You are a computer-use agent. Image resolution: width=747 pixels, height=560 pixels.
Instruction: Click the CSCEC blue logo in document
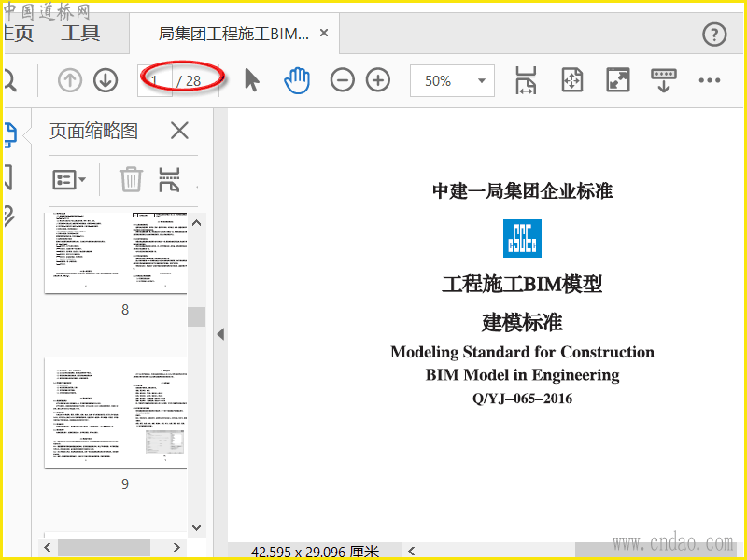coord(522,238)
